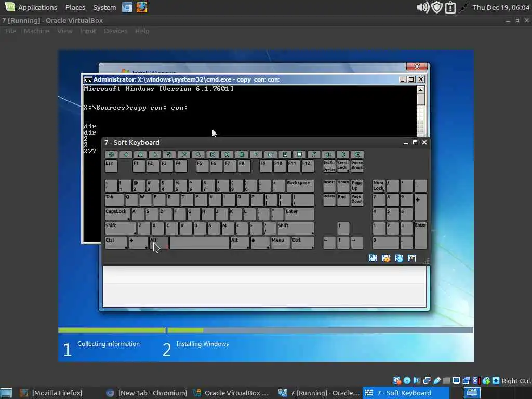The image size is (532, 399).
Task: Toggle the left Ctrl key
Action: [116, 243]
